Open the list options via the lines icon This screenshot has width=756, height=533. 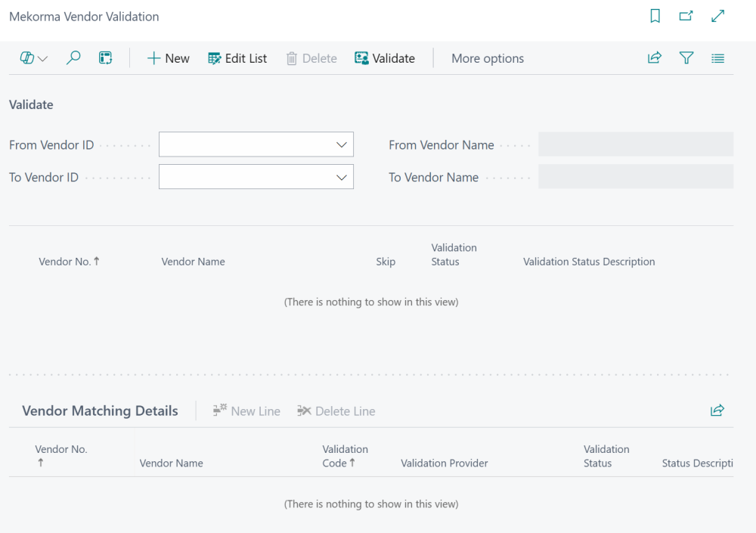pos(717,57)
